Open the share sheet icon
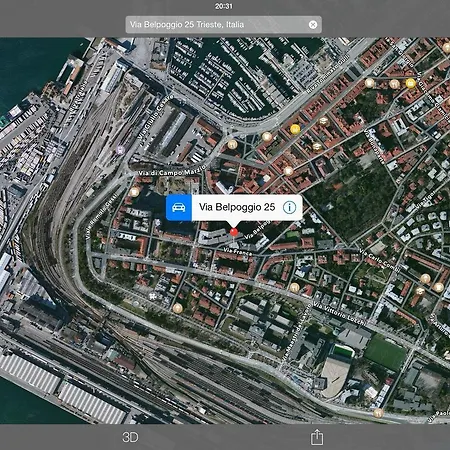 tap(317, 437)
